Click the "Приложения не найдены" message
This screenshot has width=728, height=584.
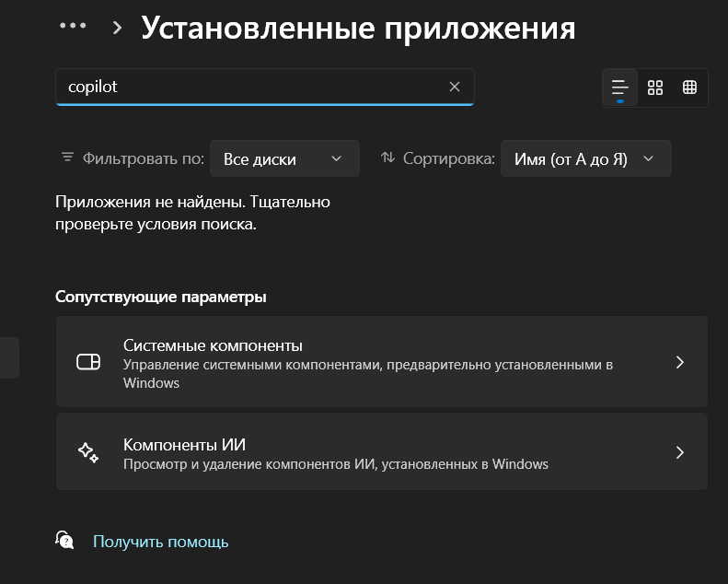click(x=192, y=213)
